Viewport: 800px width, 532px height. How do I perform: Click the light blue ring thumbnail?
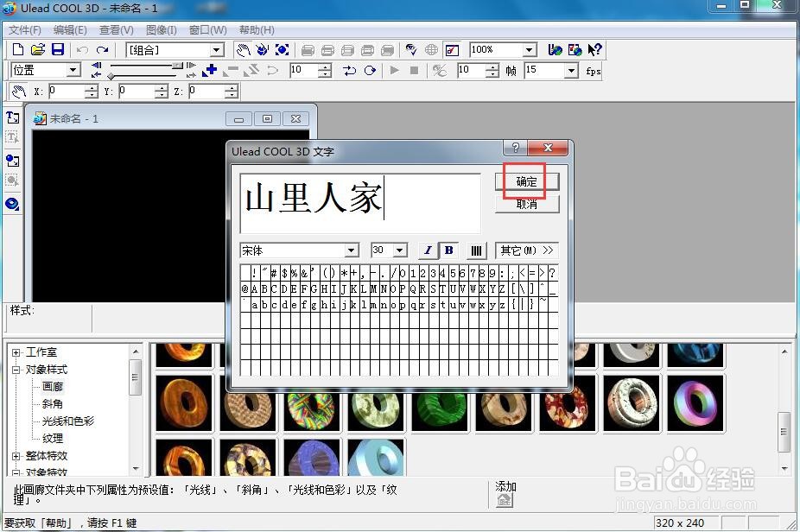pyautogui.click(x=376, y=458)
